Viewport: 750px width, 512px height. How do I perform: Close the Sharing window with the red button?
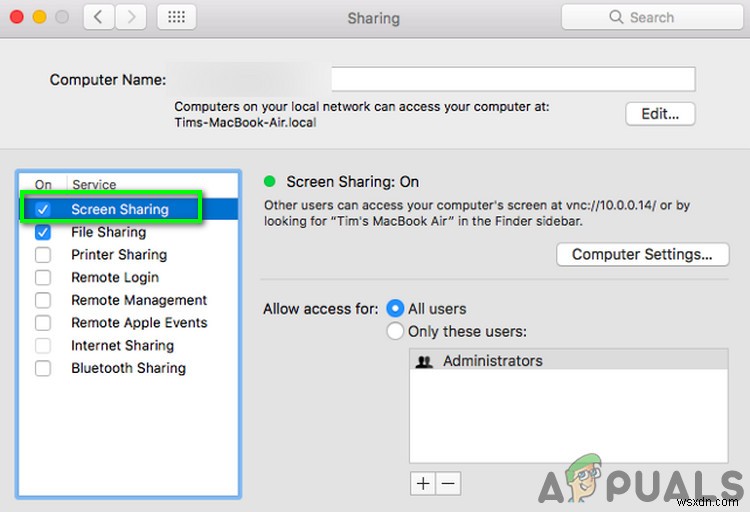(17, 17)
